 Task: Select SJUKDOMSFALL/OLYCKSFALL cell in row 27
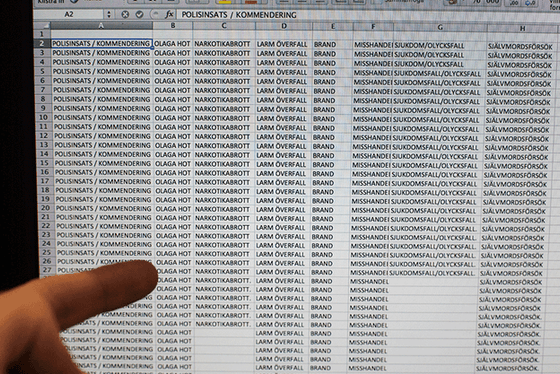pyautogui.click(x=432, y=273)
